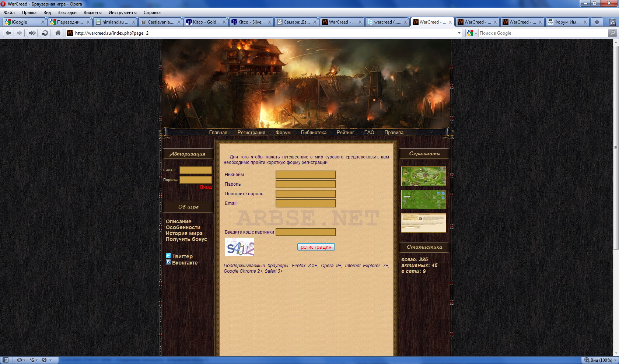619x364 pixels.
Task: Open the Инструменты menu
Action: (x=123, y=13)
